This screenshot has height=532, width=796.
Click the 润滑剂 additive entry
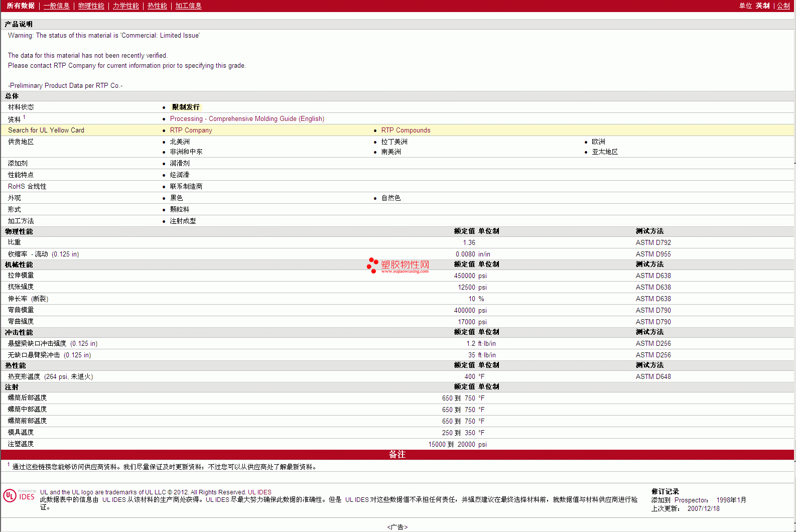180,163
